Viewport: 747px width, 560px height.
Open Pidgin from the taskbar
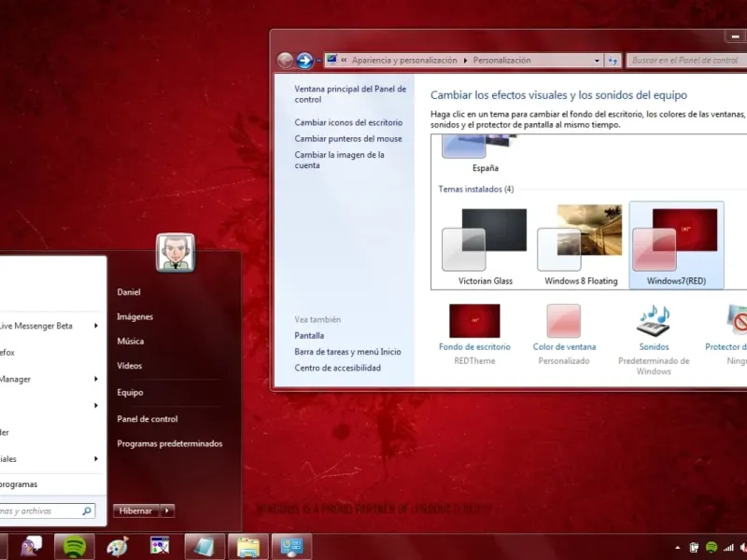click(x=32, y=547)
